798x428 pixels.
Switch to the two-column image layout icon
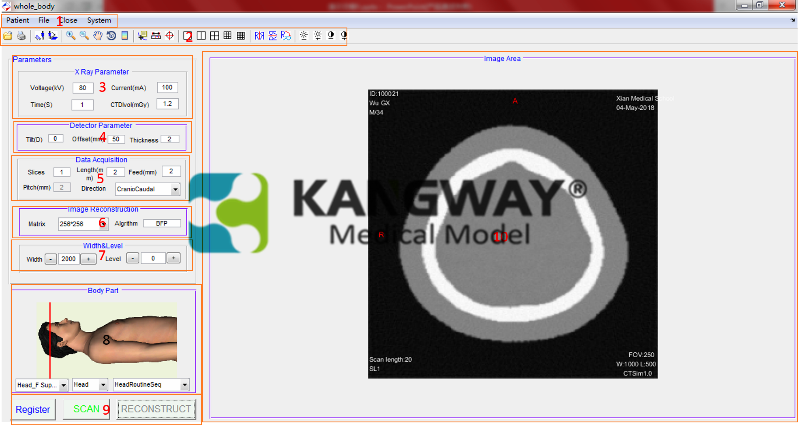tap(202, 36)
